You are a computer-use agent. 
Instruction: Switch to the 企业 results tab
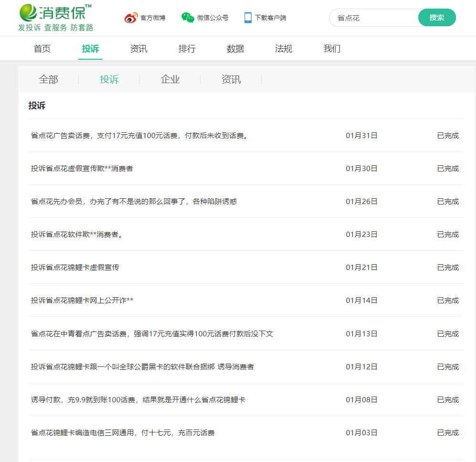click(170, 79)
